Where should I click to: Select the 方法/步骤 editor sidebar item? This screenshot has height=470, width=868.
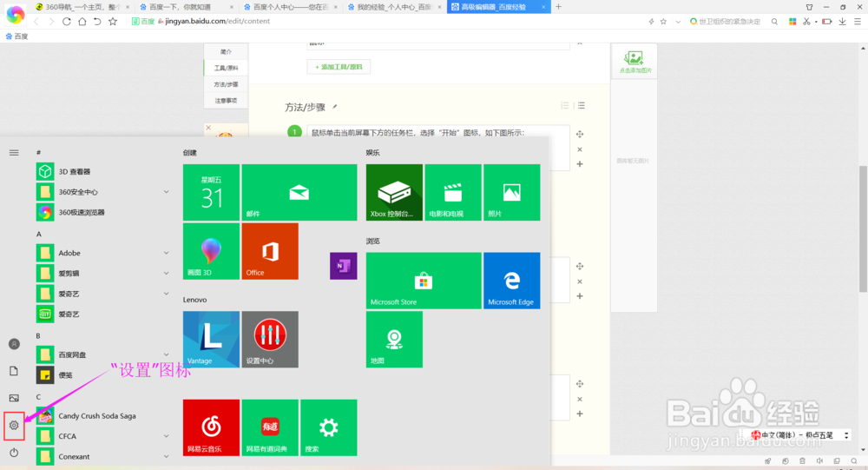(x=226, y=84)
